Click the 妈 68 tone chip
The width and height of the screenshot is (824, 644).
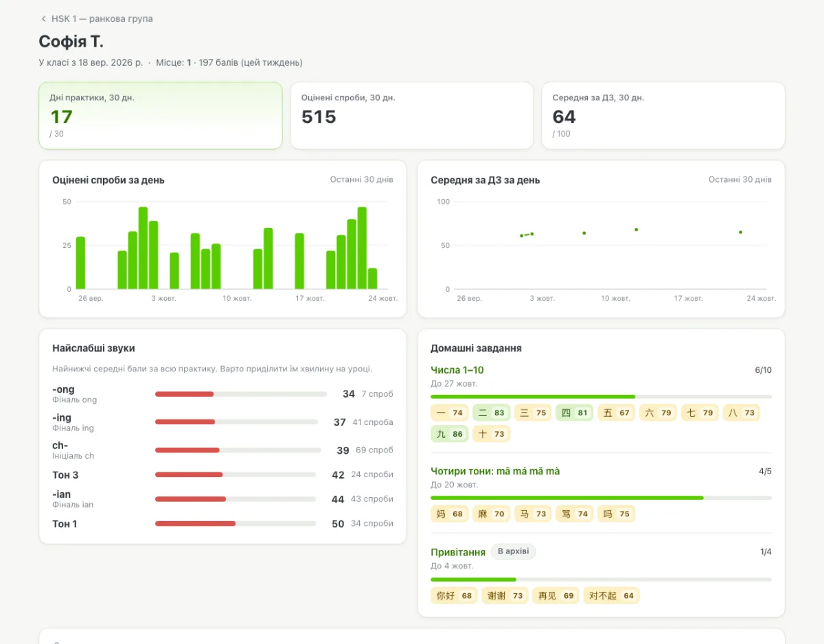[450, 514]
